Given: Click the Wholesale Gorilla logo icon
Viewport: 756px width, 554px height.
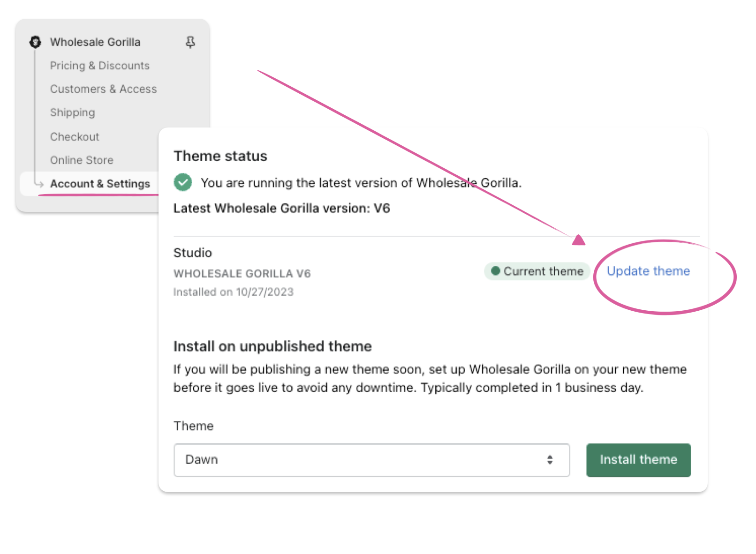Looking at the screenshot, I should (x=35, y=42).
